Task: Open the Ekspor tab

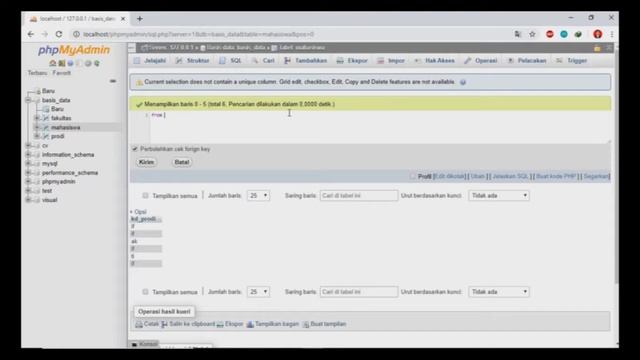Action: click(352, 60)
